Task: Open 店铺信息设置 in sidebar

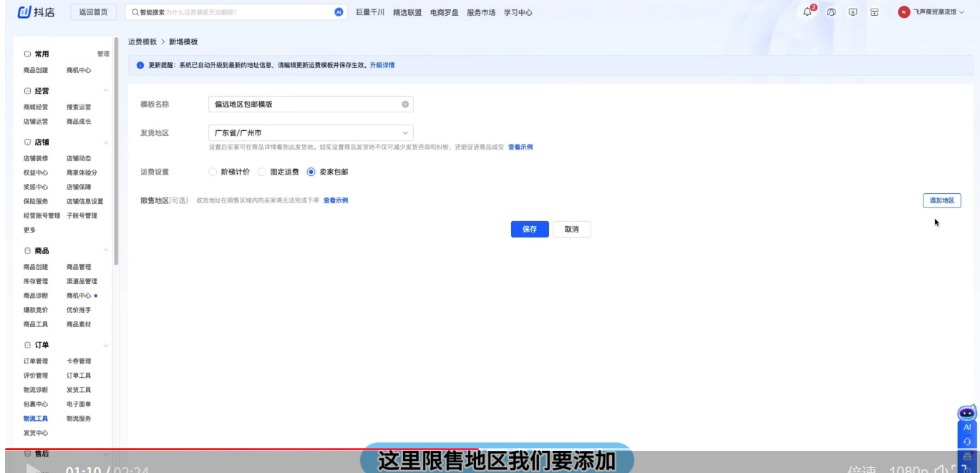Action: 85,201
